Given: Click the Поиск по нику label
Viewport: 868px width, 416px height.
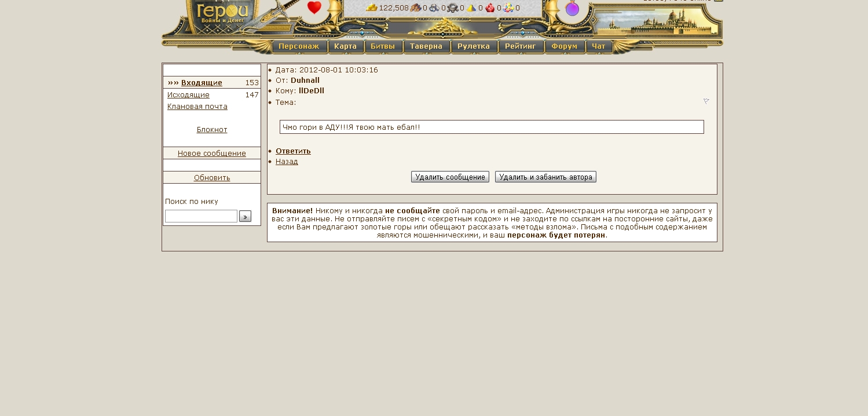Looking at the screenshot, I should [192, 202].
